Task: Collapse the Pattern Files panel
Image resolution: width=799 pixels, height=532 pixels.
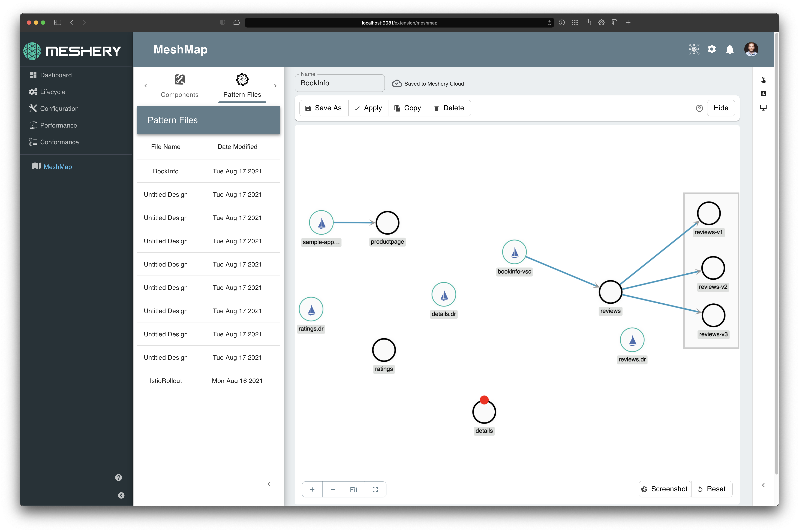Action: click(x=269, y=483)
